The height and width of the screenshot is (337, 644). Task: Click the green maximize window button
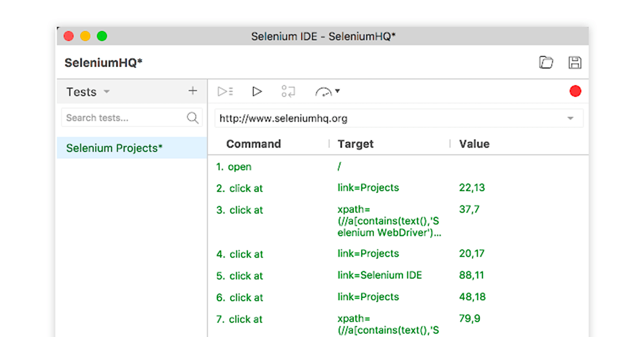[102, 36]
